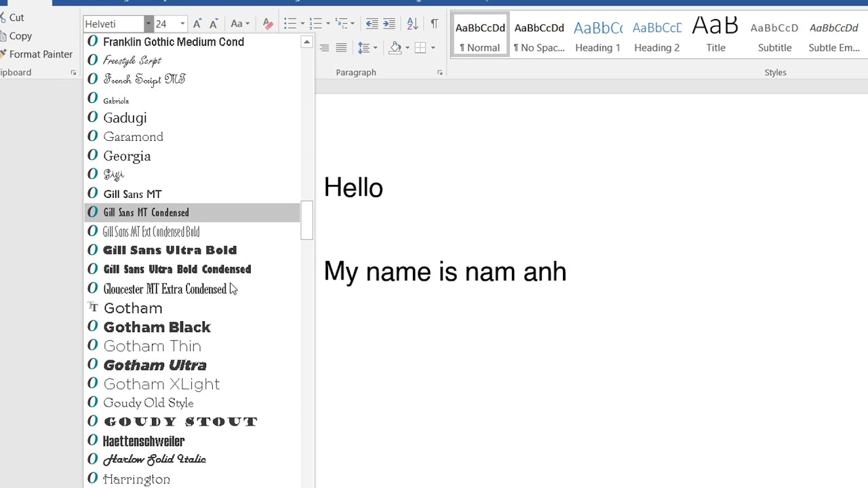
Task: Open the Change Case (Aa) menu
Action: click(240, 24)
